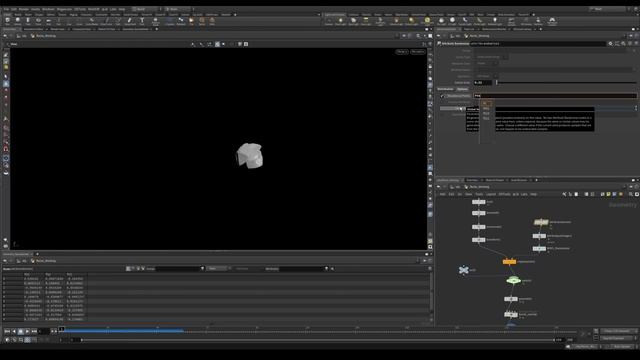The image size is (640, 360).
Task: Show points in the Geometry Spreadsheet
Action: coord(128,269)
